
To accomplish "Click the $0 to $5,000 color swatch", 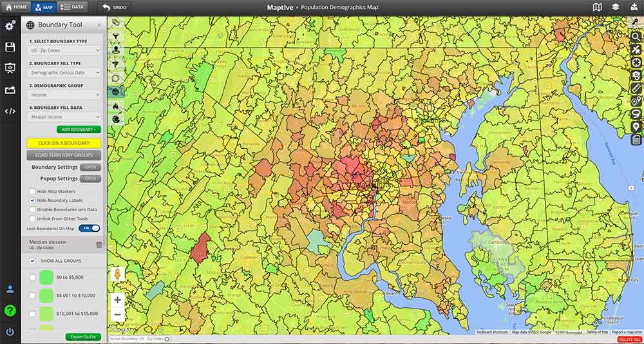I will 46,278.
